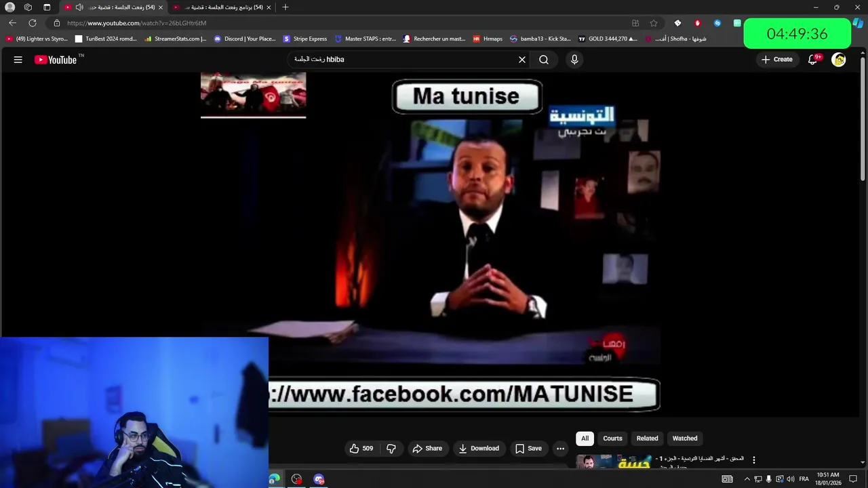
Task: Show hidden system tray icons chevron
Action: pyautogui.click(x=747, y=479)
